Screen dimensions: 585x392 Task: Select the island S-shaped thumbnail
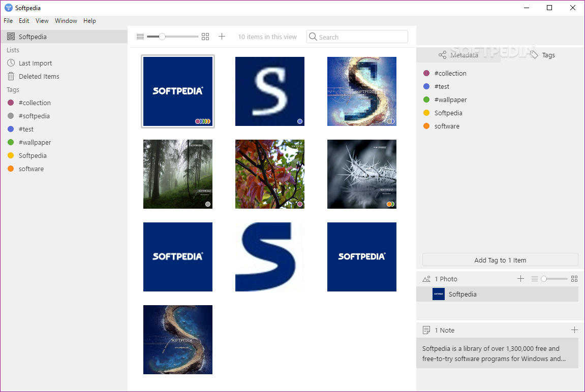click(x=178, y=340)
